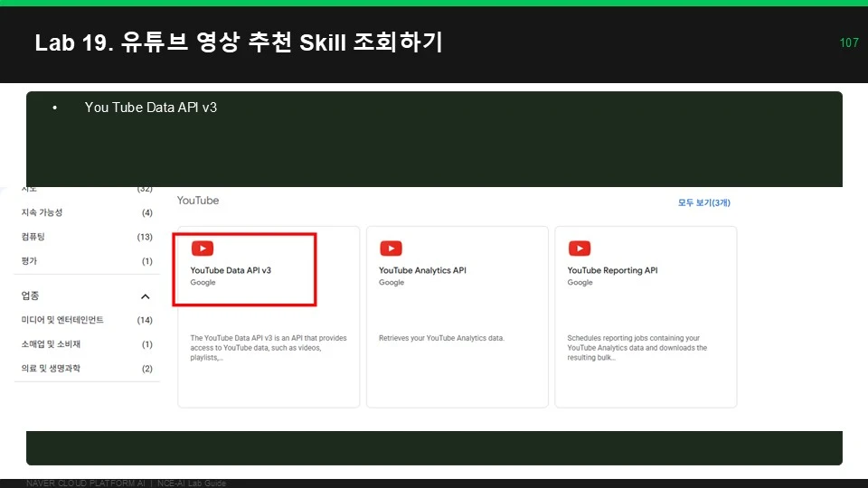This screenshot has height=488, width=868.
Task: Click the 모두 보기(3개) link
Action: 704,202
